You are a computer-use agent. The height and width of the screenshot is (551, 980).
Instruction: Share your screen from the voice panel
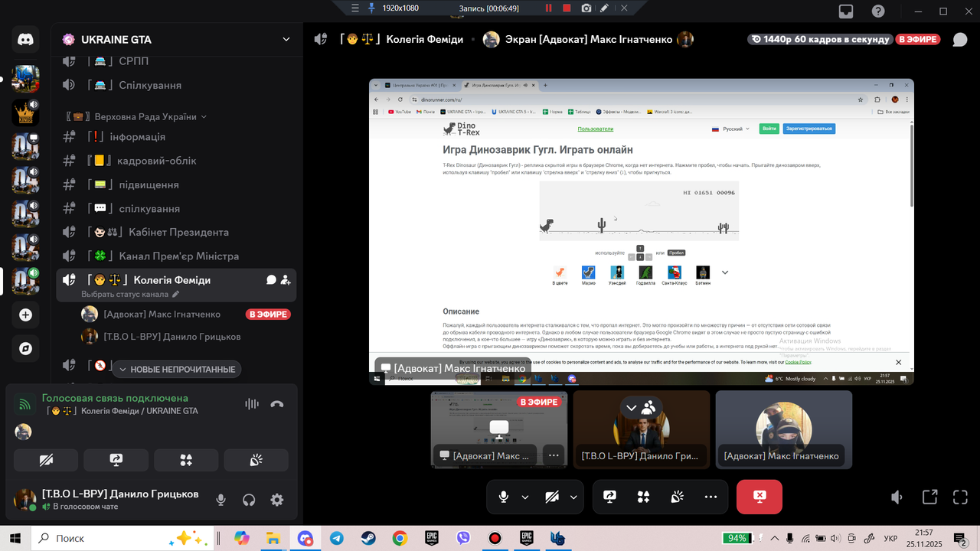pyautogui.click(x=116, y=460)
